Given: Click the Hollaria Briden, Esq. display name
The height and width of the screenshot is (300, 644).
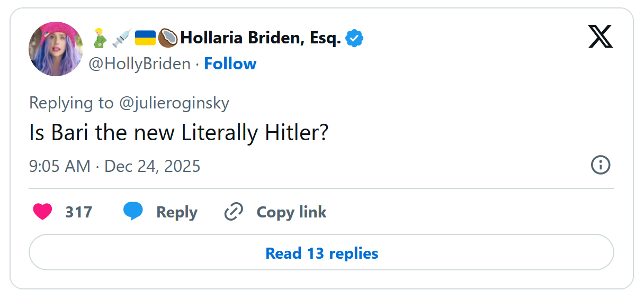Looking at the screenshot, I should [260, 38].
